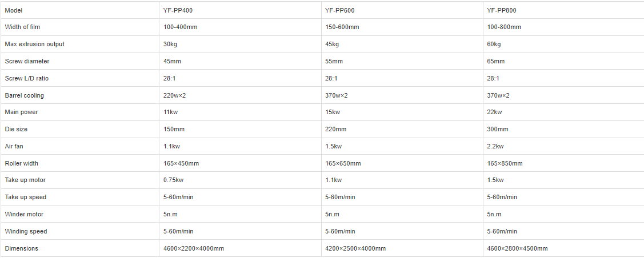Select the 'Die size' row label
This screenshot has width=644, height=258.
click(17, 130)
